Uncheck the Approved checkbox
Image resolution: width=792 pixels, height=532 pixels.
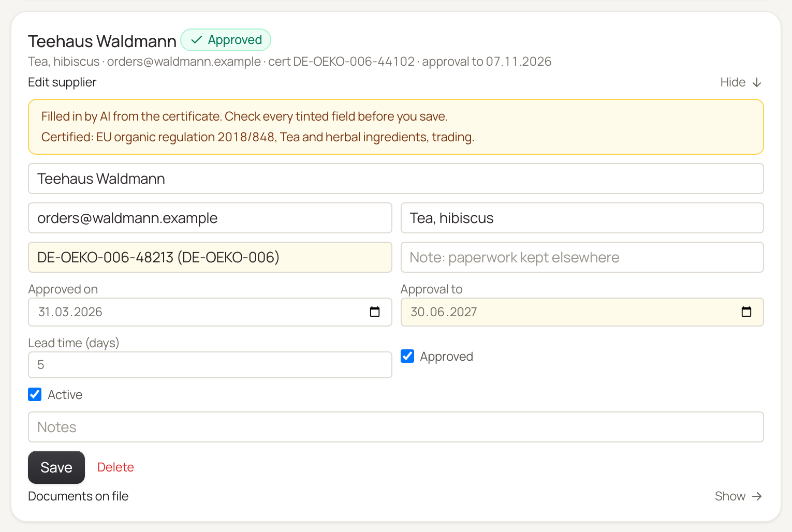point(407,356)
